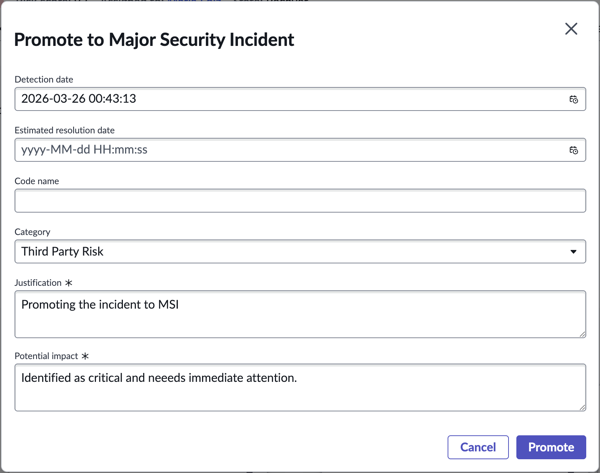Click into the Detection date value field
This screenshot has height=473, width=600.
pos(300,99)
